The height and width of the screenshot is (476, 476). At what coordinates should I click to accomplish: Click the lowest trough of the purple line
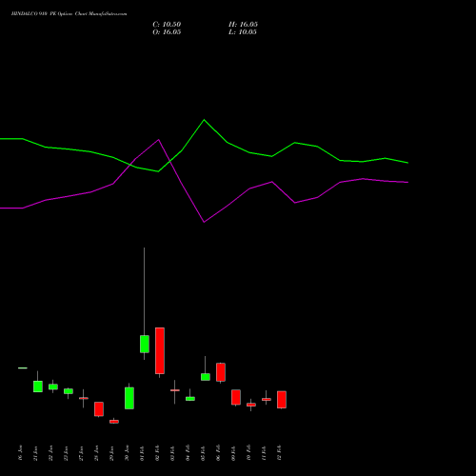click(204, 222)
